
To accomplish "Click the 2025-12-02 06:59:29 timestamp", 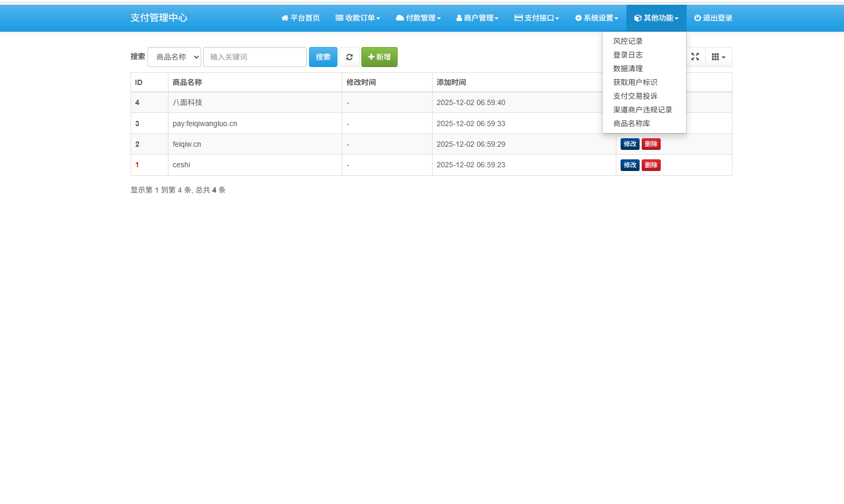I will [x=471, y=144].
